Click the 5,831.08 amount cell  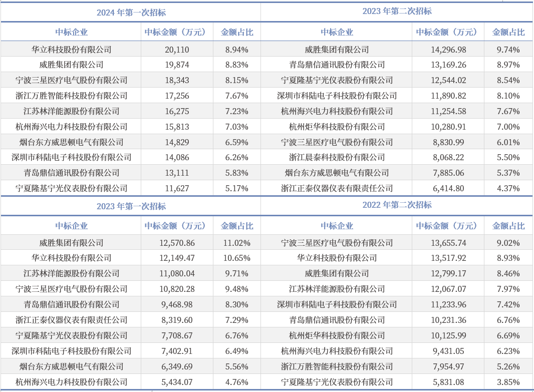[448, 382]
